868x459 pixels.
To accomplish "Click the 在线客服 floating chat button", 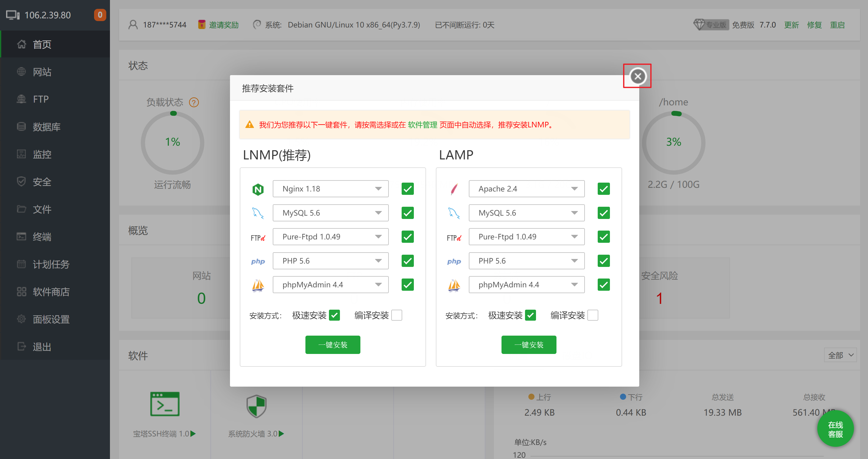I will click(835, 429).
